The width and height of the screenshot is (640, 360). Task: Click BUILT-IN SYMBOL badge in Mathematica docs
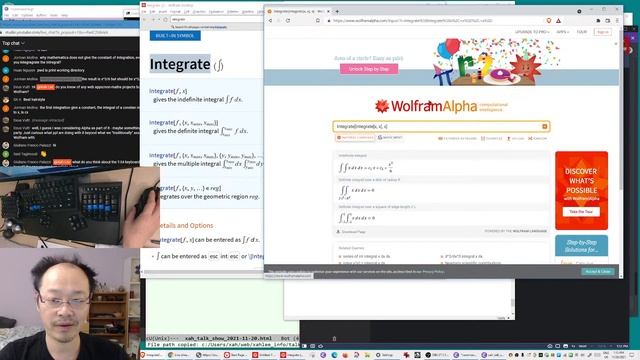[x=175, y=36]
